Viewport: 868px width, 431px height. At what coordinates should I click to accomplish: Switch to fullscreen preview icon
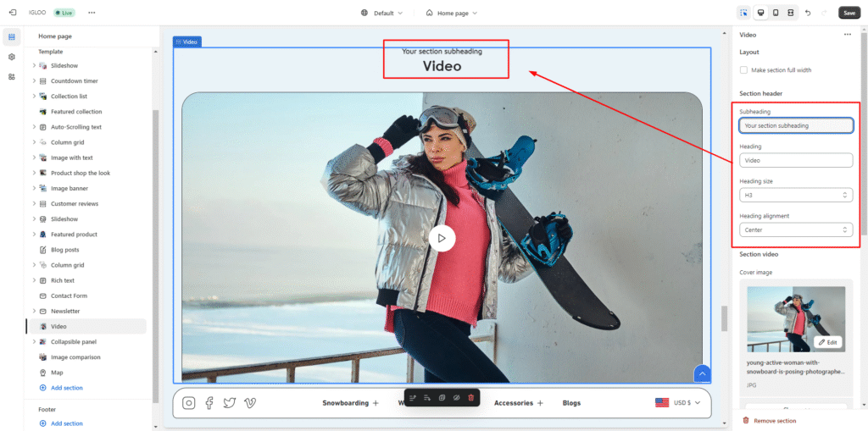click(x=790, y=13)
